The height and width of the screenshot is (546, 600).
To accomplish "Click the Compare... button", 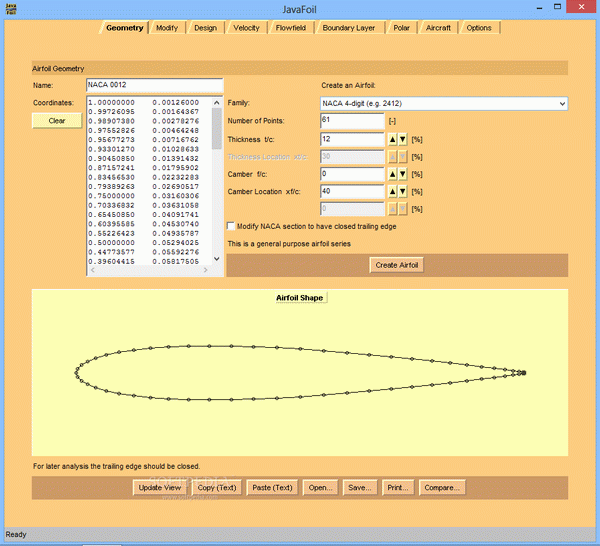I will (x=442, y=488).
